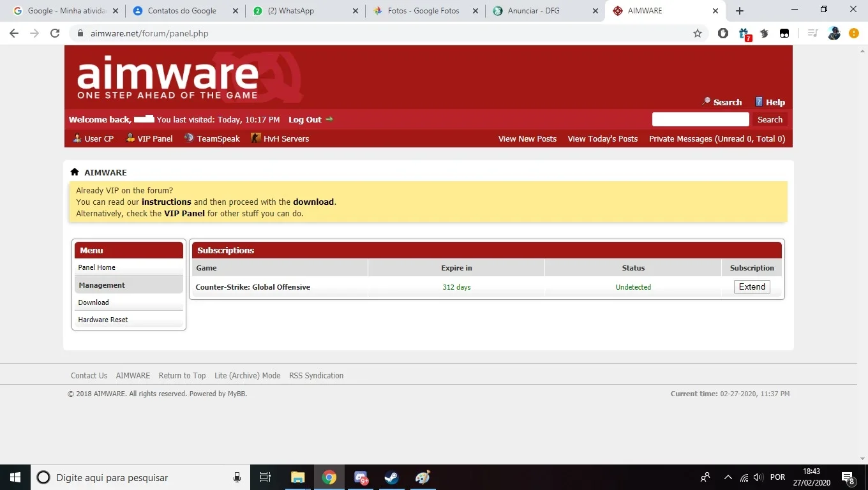Select Management in the Menu
This screenshot has width=868, height=490.
tap(129, 285)
